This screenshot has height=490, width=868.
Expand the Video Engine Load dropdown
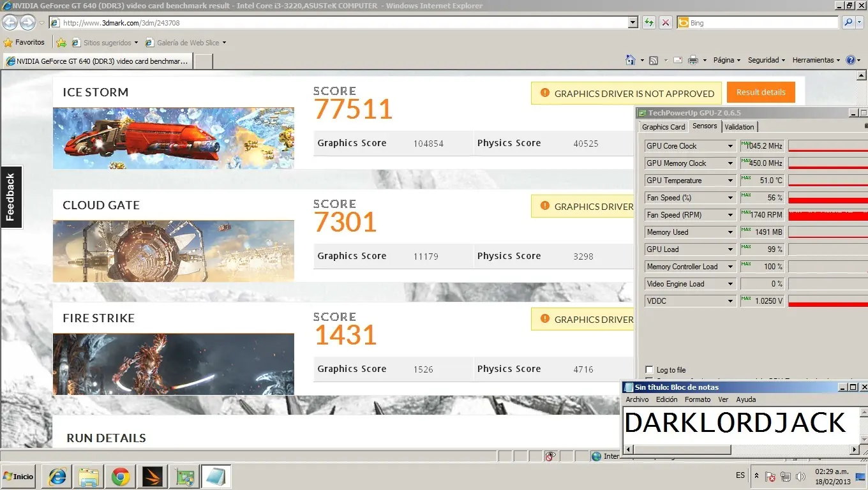[730, 284]
